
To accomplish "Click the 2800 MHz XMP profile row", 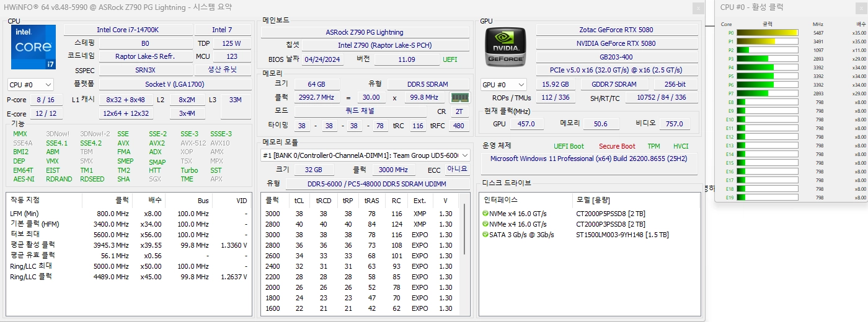I will pyautogui.click(x=361, y=224).
